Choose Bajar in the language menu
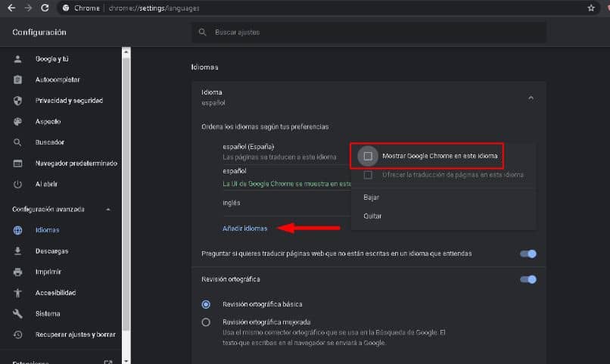 (371, 198)
